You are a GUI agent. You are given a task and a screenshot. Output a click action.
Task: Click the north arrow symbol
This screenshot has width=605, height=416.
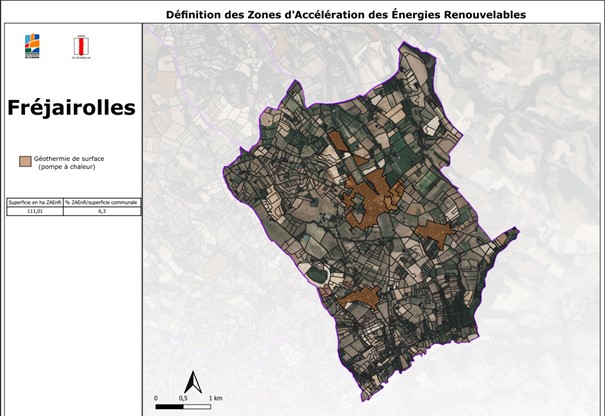point(194,382)
